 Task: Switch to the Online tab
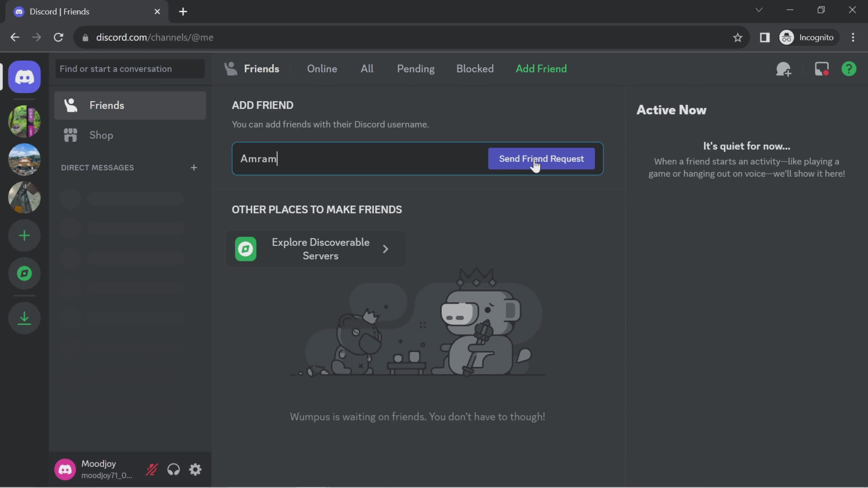coord(322,69)
